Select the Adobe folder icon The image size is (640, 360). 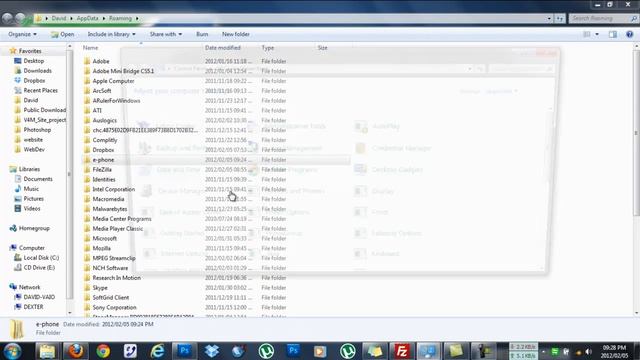point(87,61)
